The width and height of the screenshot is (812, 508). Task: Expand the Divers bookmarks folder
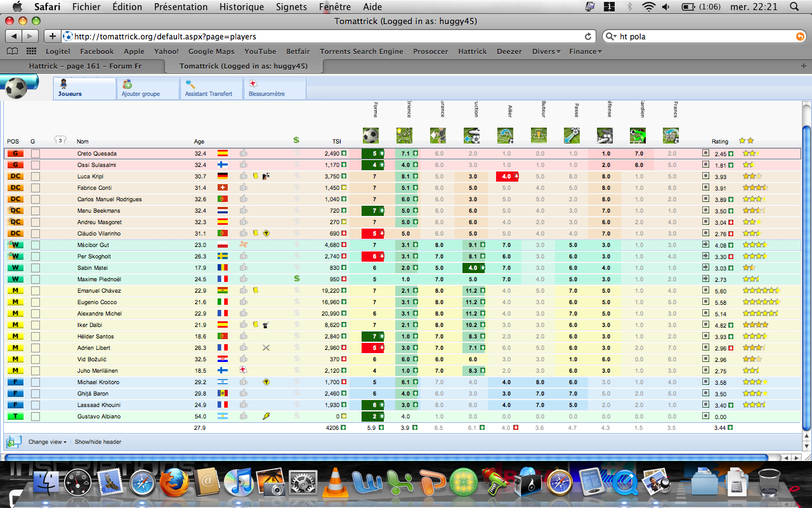pos(546,51)
